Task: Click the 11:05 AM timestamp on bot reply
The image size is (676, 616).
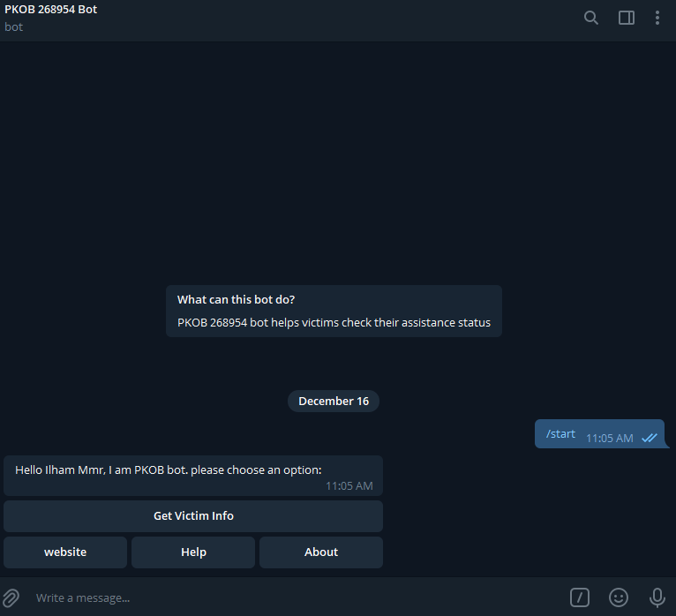Action: 349,485
